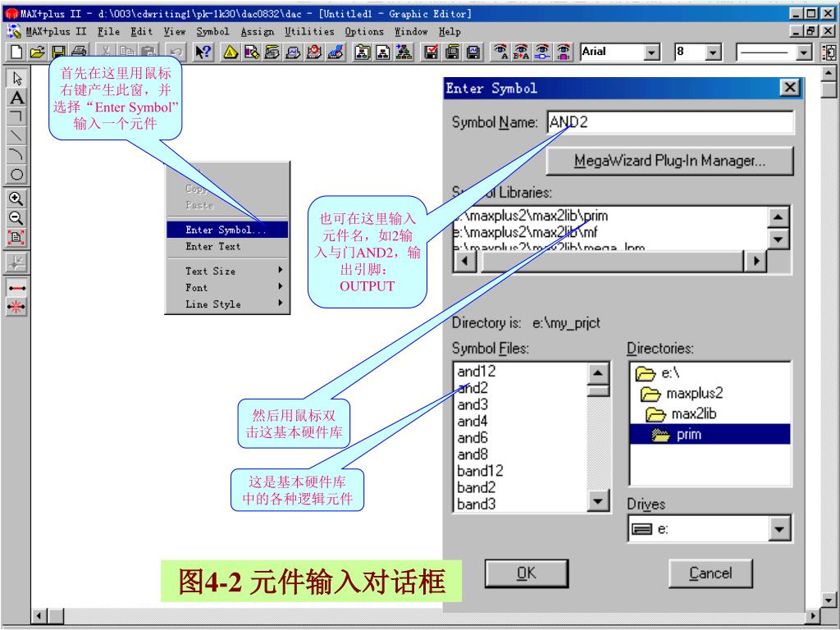Click the Symbol Name input field
840x630 pixels.
671,123
